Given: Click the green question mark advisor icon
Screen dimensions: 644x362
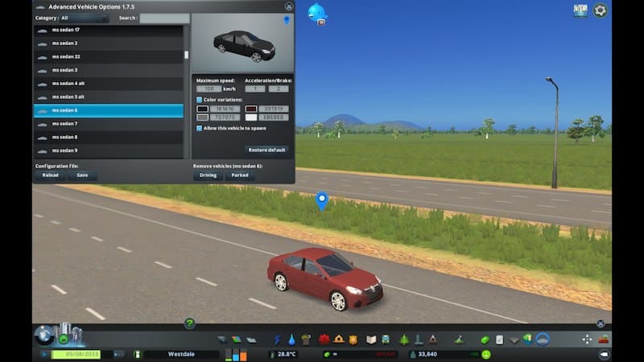Looking at the screenshot, I should (189, 323).
